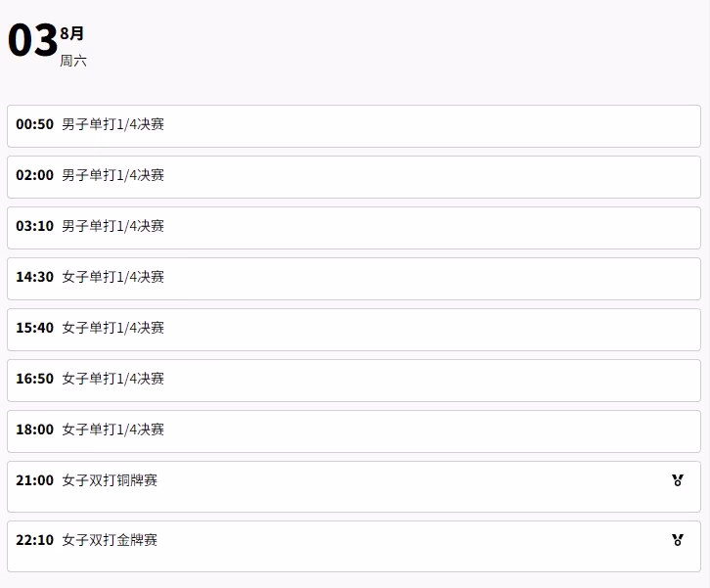Click the 00:50 time label
This screenshot has height=588, width=710.
[35, 124]
